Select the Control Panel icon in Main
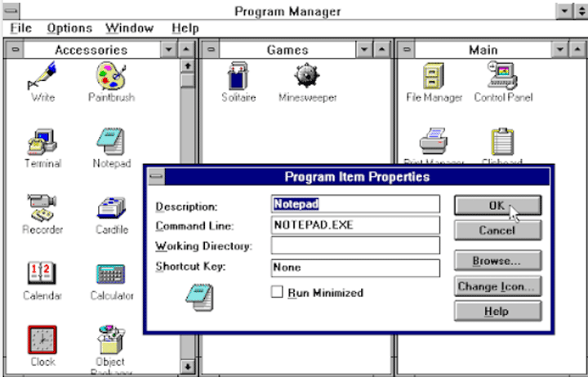Image resolution: width=588 pixels, height=377 pixels. click(x=502, y=75)
